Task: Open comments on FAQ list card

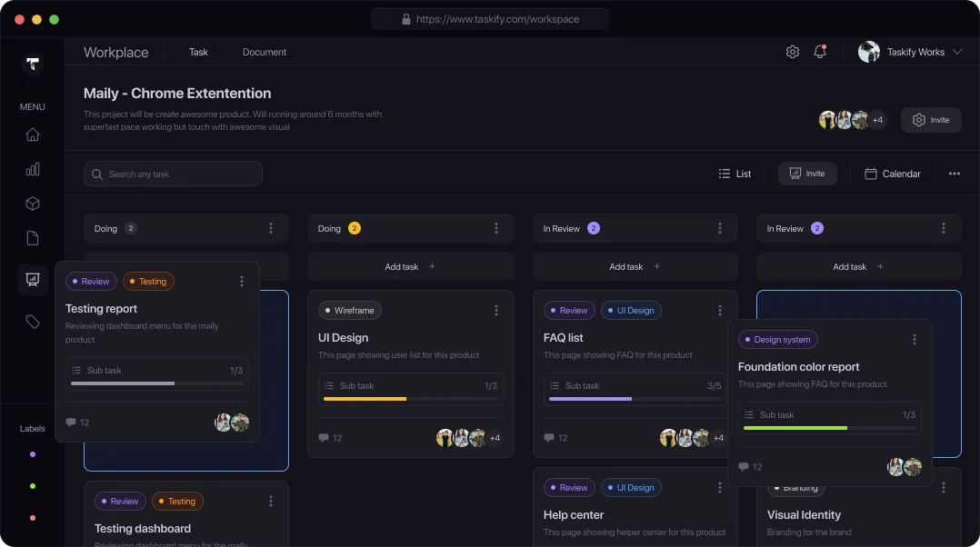Action: pyautogui.click(x=555, y=438)
